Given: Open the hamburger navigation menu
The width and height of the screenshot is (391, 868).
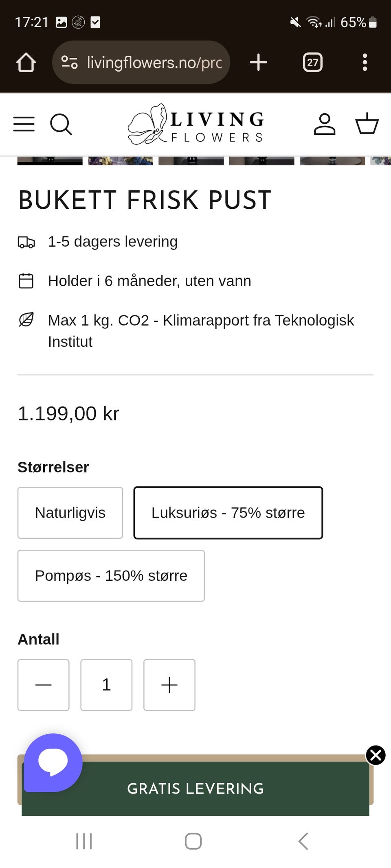Looking at the screenshot, I should (24, 124).
